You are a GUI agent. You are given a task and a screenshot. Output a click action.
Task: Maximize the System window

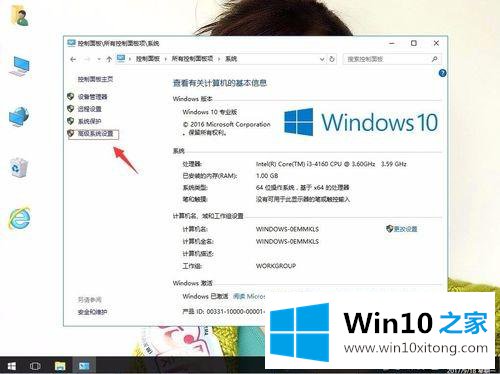point(414,43)
